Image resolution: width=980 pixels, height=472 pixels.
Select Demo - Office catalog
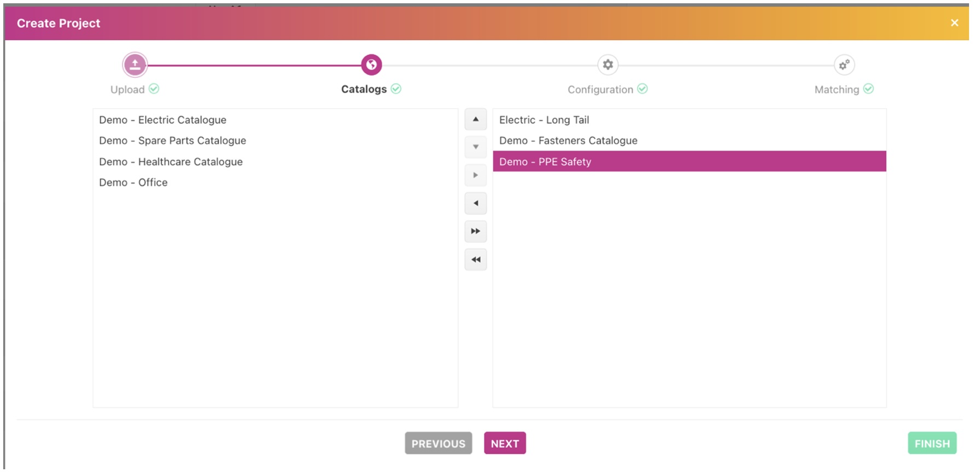point(275,182)
